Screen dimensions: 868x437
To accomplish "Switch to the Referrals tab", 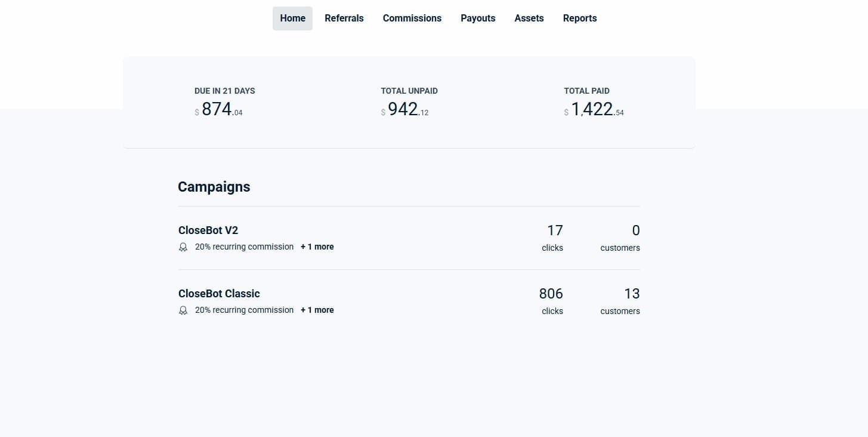I will tap(344, 19).
